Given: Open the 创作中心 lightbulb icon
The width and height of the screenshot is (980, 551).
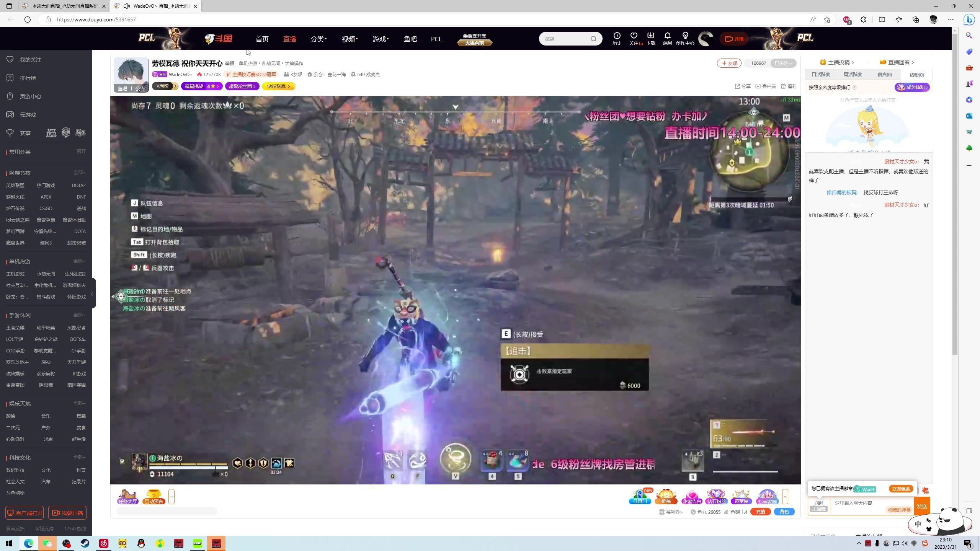Looking at the screenshot, I should pyautogui.click(x=685, y=36).
